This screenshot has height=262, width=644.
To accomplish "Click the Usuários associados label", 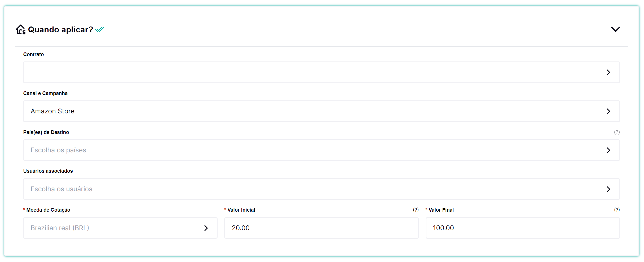I will pyautogui.click(x=48, y=171).
